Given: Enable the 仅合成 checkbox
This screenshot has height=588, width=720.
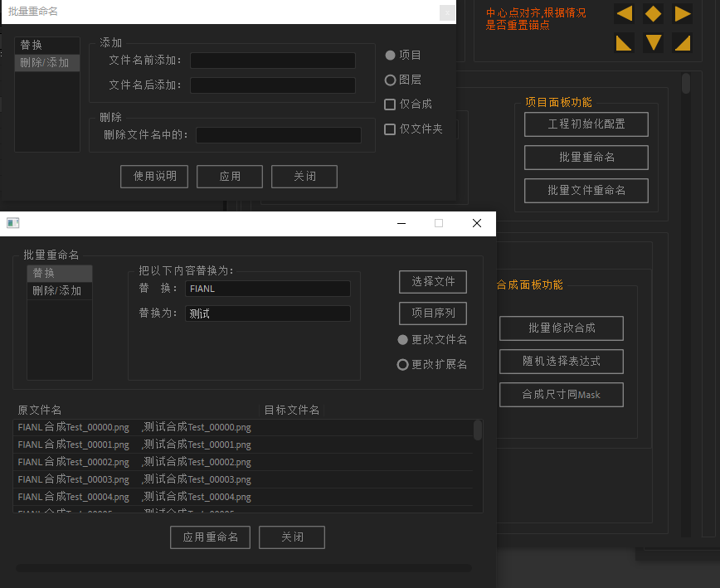Looking at the screenshot, I should point(390,104).
